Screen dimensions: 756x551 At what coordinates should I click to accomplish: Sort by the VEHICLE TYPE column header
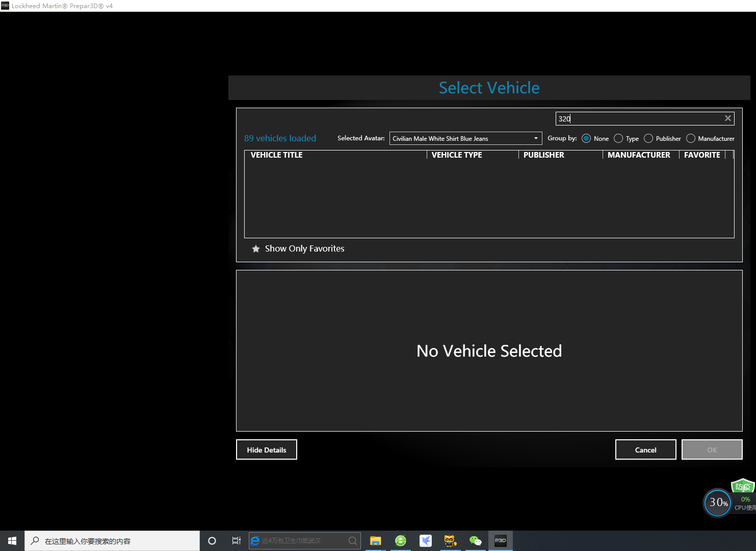(x=473, y=155)
